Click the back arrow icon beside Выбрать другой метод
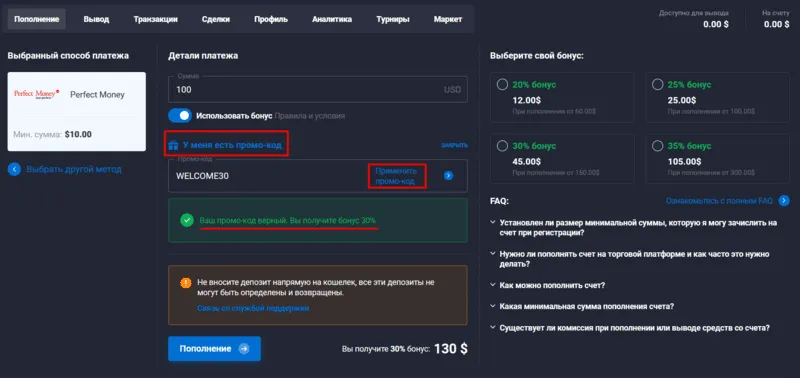The height and width of the screenshot is (378, 800). tap(14, 169)
